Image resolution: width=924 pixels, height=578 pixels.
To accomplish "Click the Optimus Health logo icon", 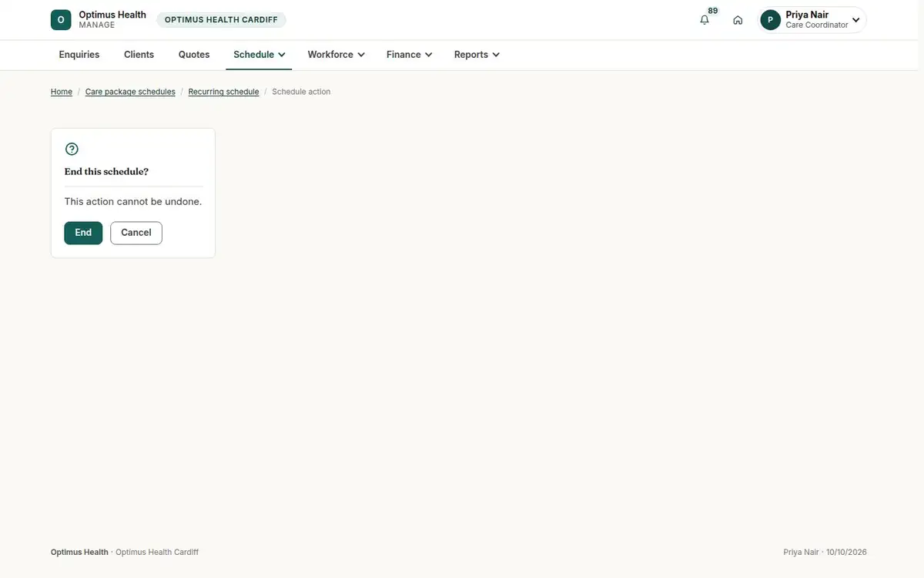I will (x=61, y=20).
